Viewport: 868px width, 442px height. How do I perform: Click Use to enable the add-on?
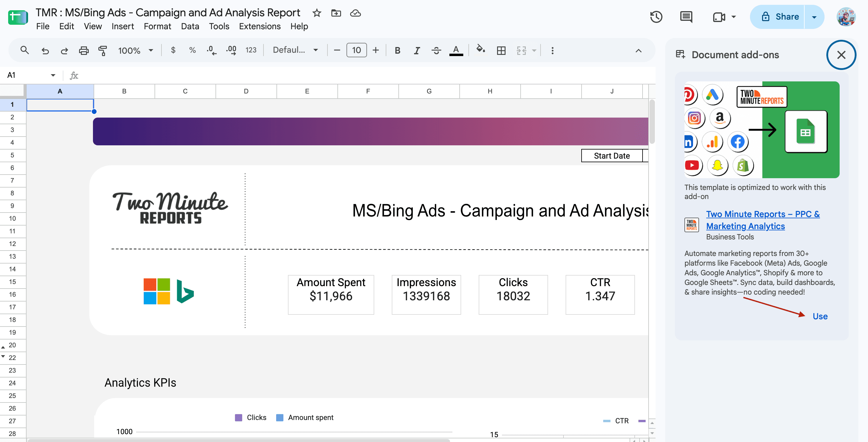(820, 316)
